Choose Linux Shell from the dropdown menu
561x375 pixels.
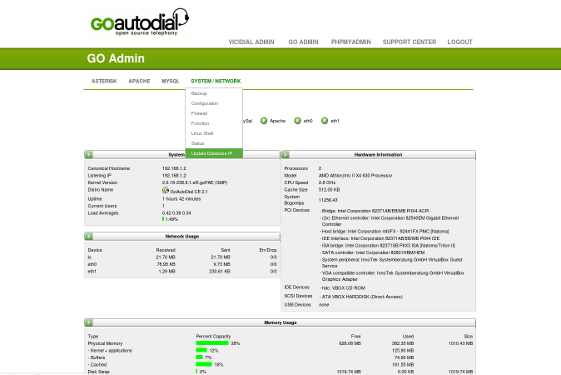pos(214,133)
